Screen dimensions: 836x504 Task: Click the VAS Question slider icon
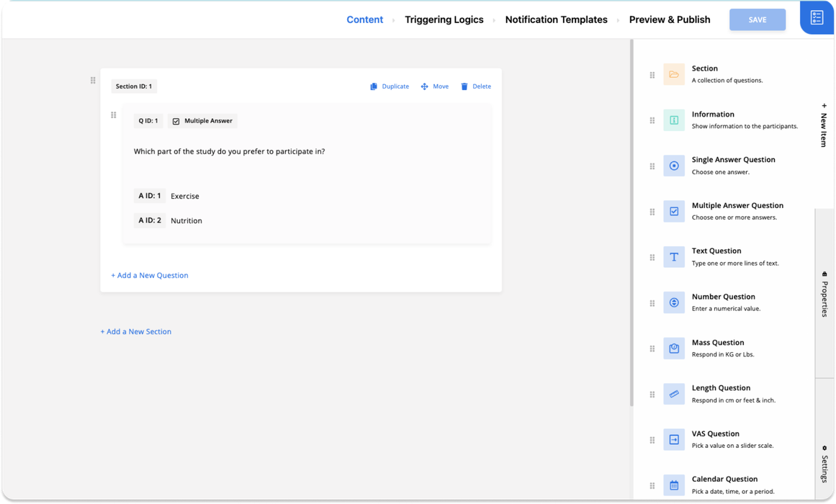tap(674, 439)
